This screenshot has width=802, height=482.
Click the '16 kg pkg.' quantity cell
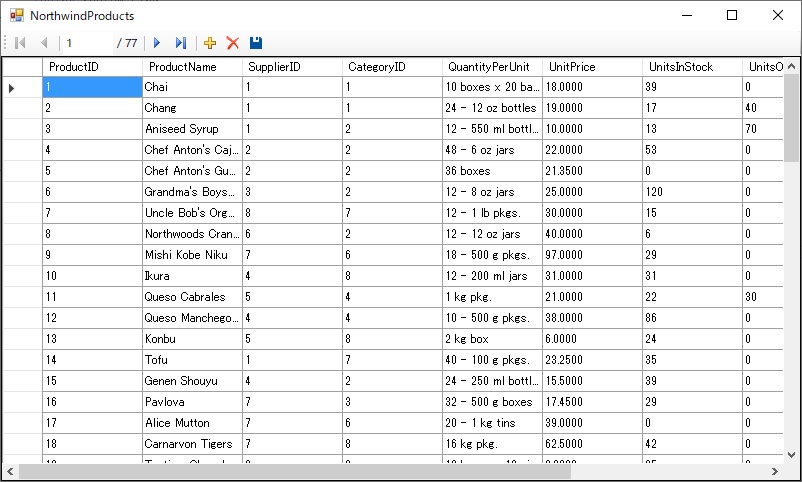point(492,444)
